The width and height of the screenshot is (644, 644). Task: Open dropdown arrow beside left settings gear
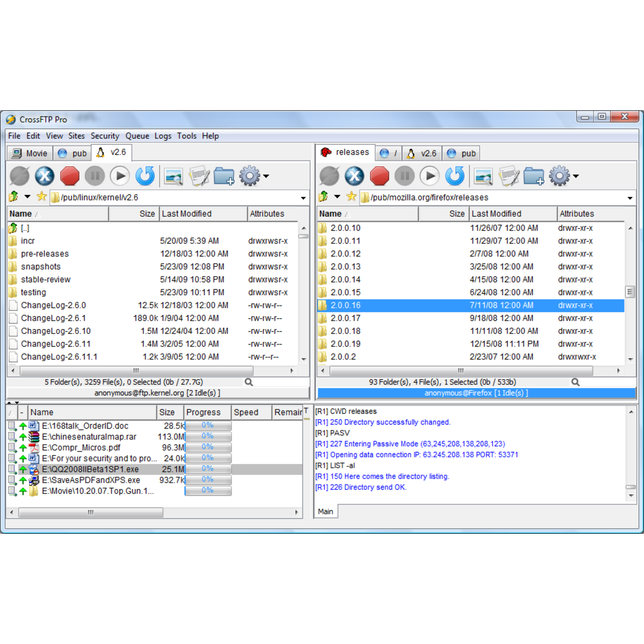click(266, 176)
